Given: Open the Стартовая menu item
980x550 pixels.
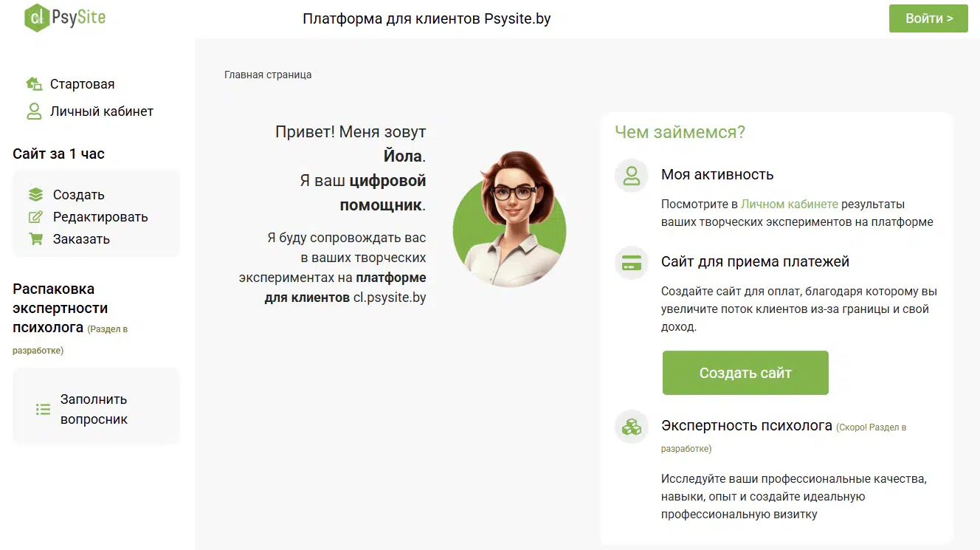Looking at the screenshot, I should tap(83, 84).
